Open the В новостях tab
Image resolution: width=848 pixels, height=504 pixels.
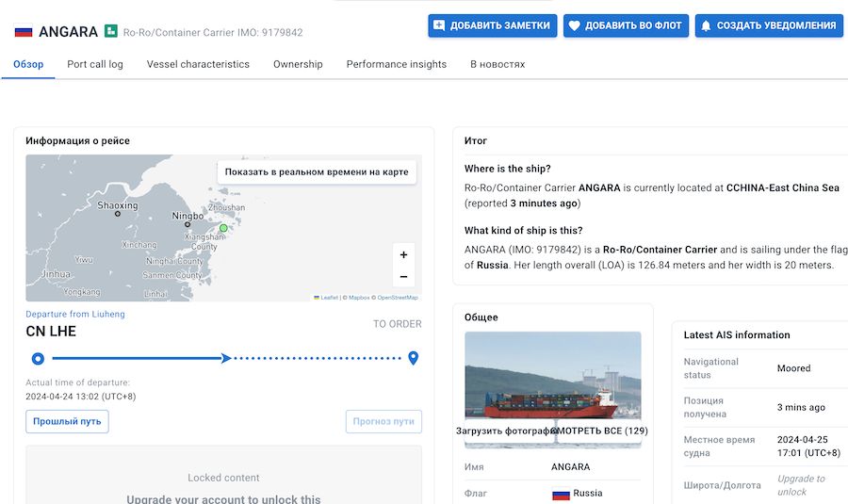497,64
